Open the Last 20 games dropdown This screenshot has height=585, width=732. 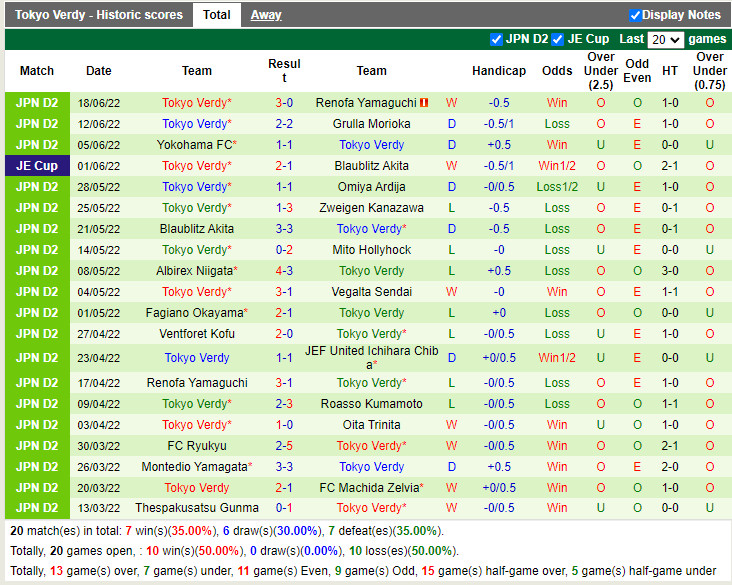tap(665, 40)
